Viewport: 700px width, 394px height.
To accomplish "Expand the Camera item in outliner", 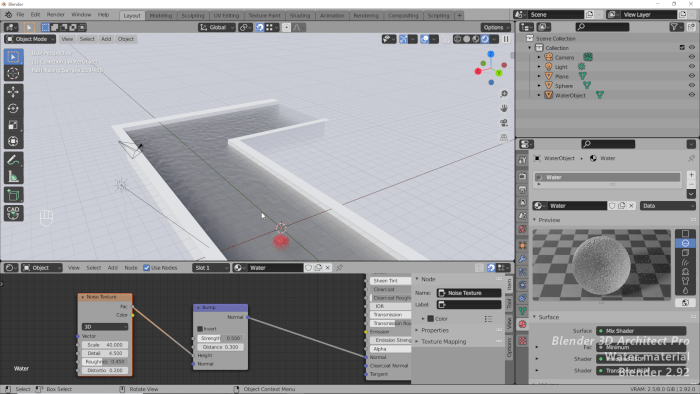I will coord(539,57).
